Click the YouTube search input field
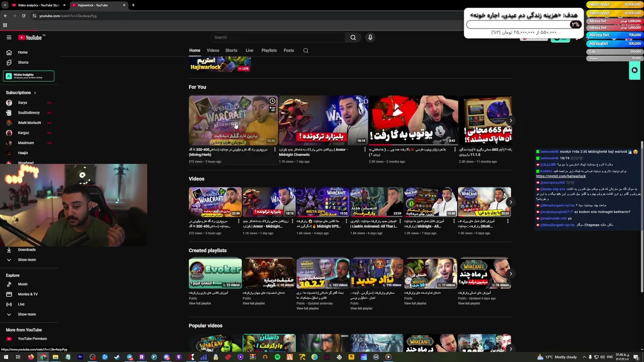Viewport: 644px width, 362px height. (278, 37)
